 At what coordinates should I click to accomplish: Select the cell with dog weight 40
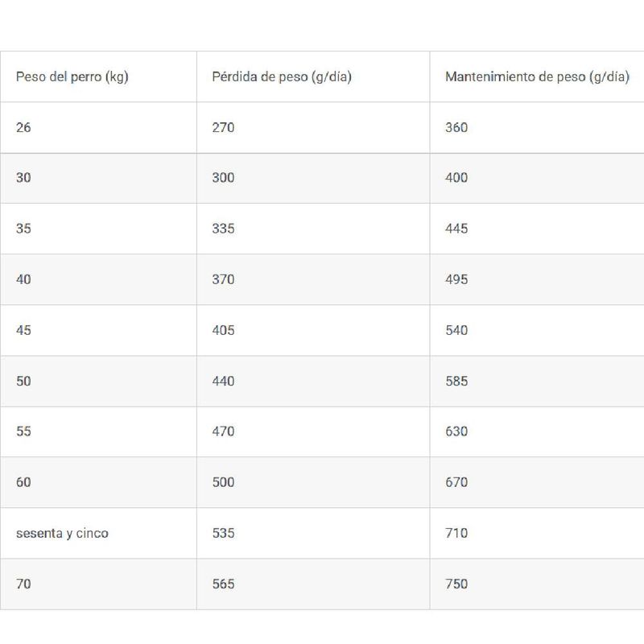tap(23, 279)
